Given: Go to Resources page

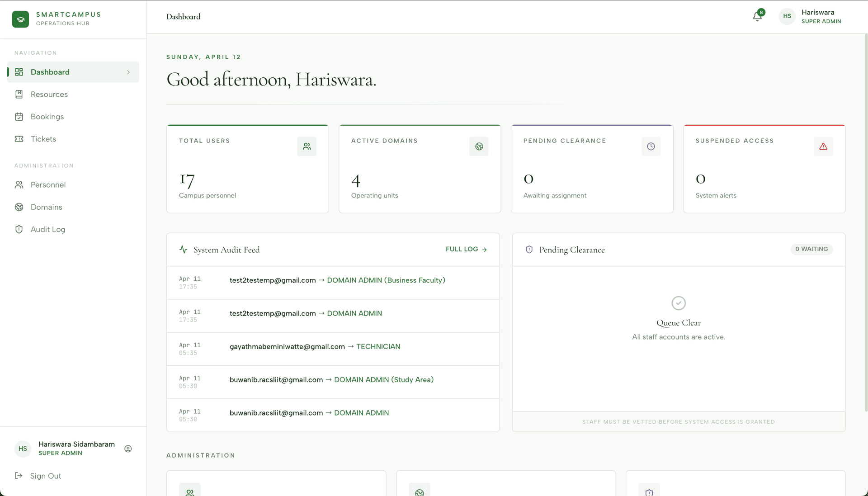Looking at the screenshot, I should coord(73,94).
